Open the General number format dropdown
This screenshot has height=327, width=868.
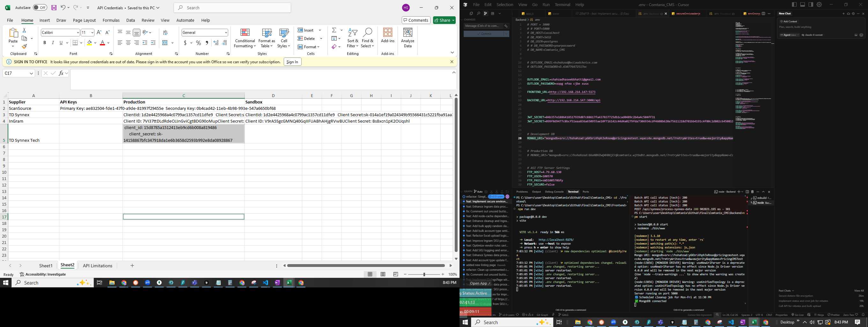(226, 33)
